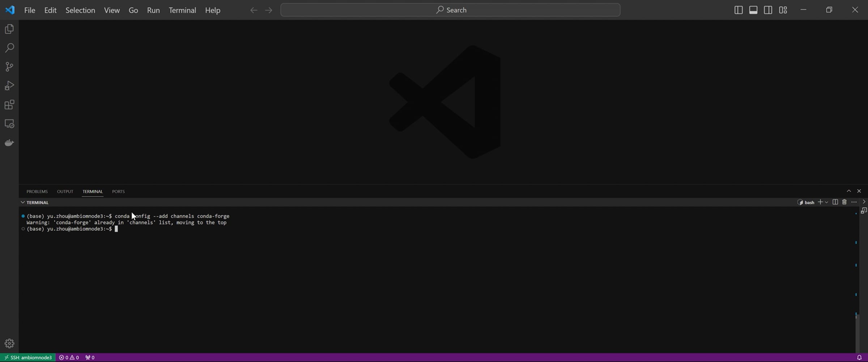Focus the terminal at the active prompt
868x362 pixels.
(116, 229)
